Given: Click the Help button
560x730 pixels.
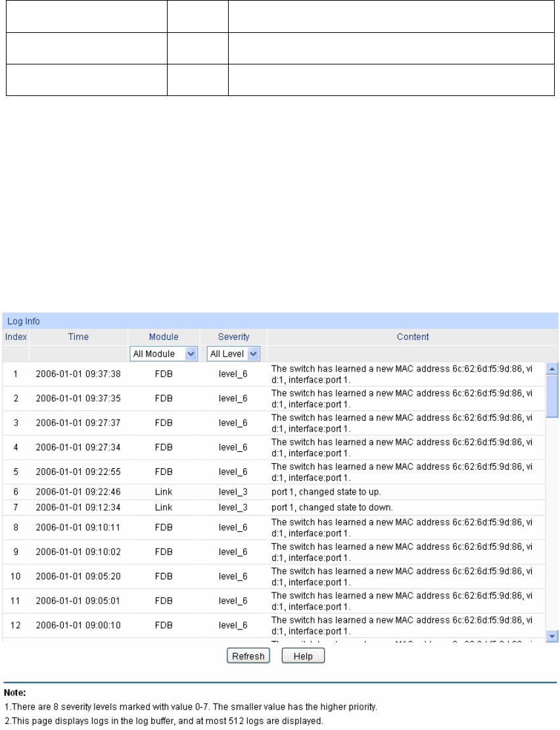Looking at the screenshot, I should pyautogui.click(x=303, y=656).
